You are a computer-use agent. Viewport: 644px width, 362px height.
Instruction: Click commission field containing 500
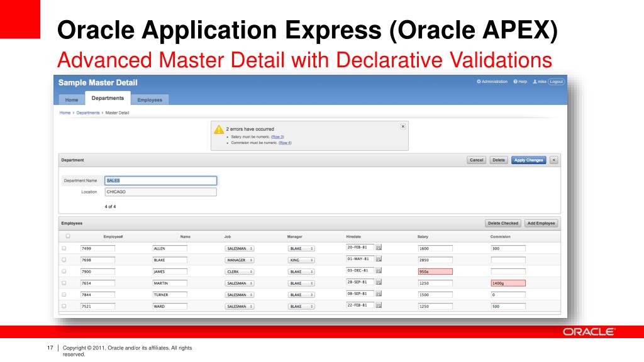508,307
